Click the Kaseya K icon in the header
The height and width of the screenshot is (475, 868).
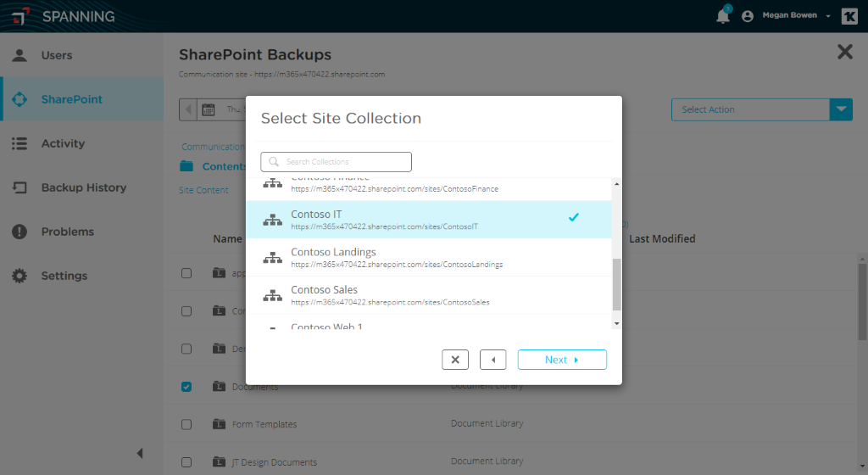849,16
